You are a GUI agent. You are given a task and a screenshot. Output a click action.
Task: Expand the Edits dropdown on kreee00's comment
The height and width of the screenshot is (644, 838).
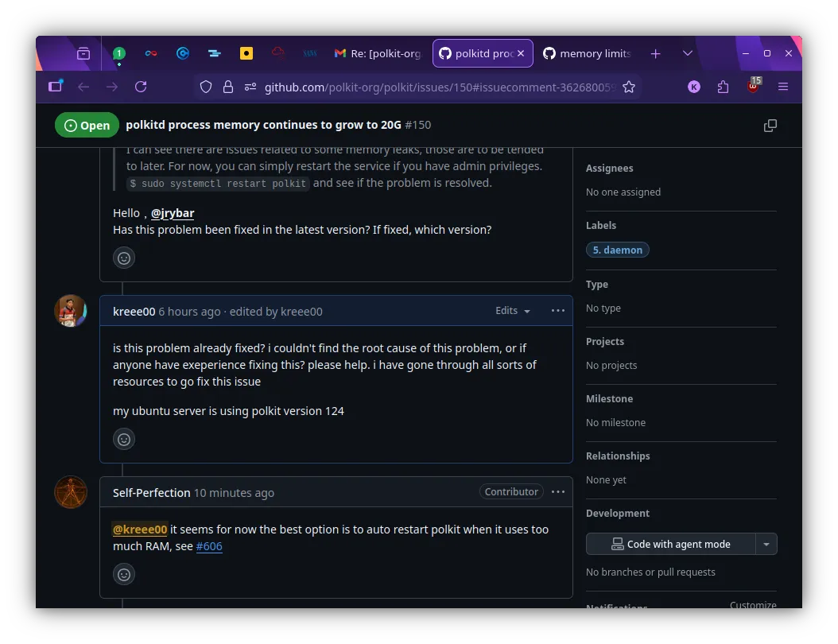pos(512,311)
